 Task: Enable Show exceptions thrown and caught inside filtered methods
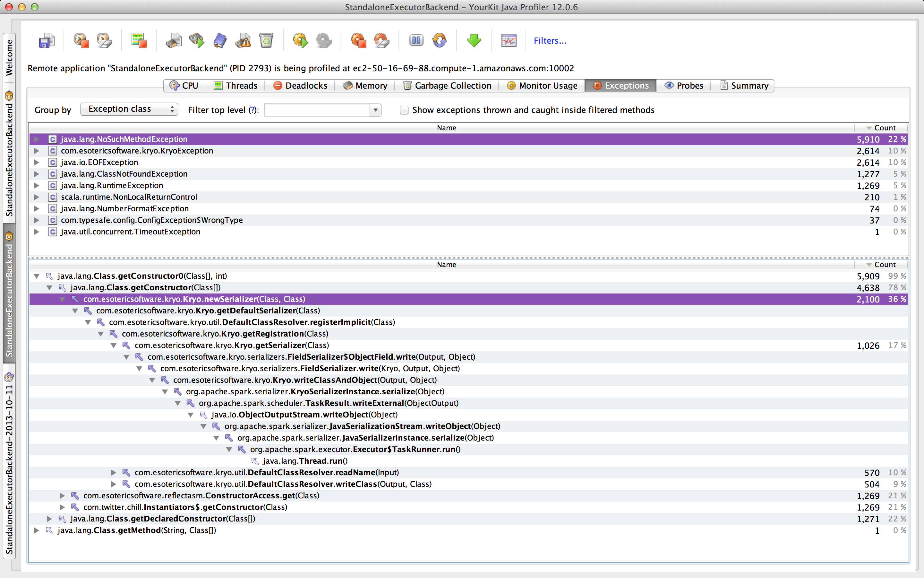click(x=404, y=110)
